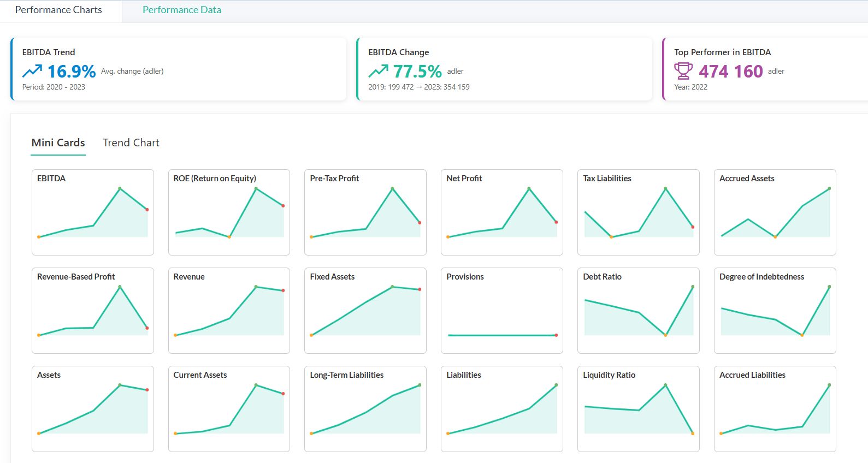
Task: Open the Trend Chart view
Action: click(131, 143)
